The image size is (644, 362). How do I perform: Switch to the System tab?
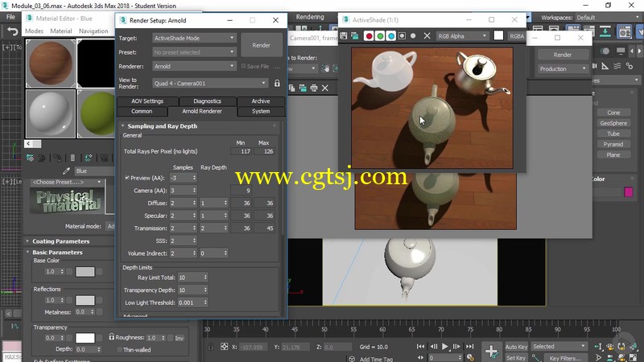pyautogui.click(x=261, y=111)
